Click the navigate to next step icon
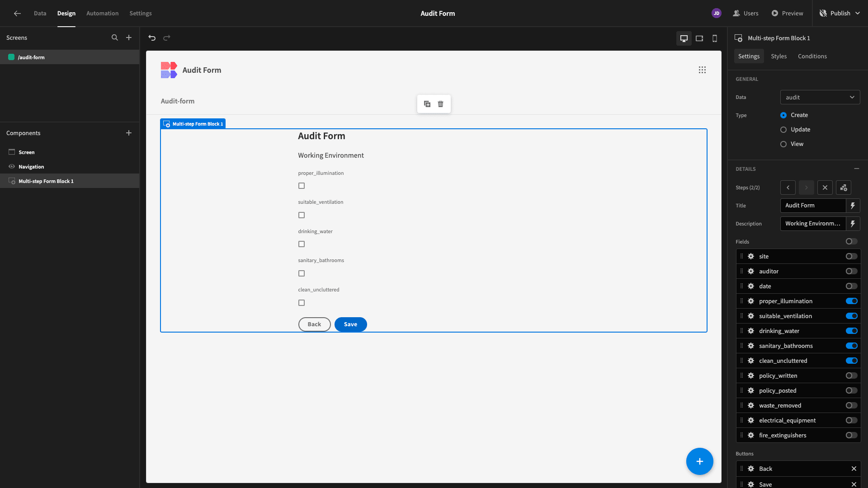 pos(807,188)
